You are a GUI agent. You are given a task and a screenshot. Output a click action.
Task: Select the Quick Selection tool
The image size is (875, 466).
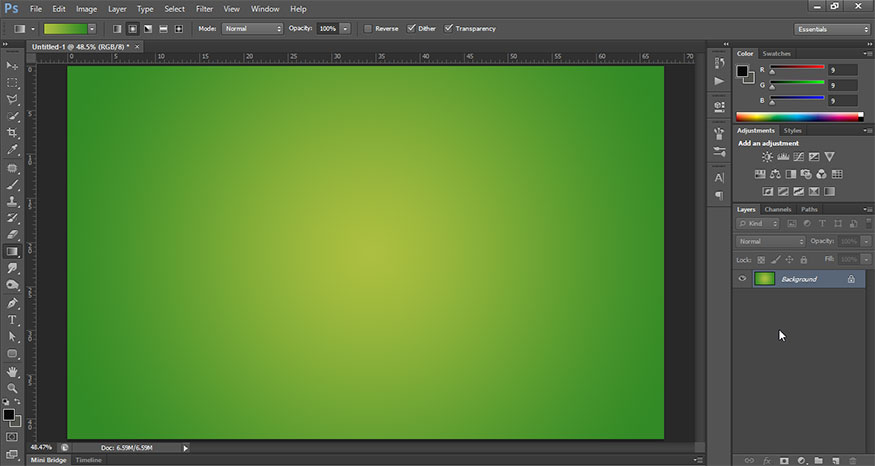pos(12,116)
